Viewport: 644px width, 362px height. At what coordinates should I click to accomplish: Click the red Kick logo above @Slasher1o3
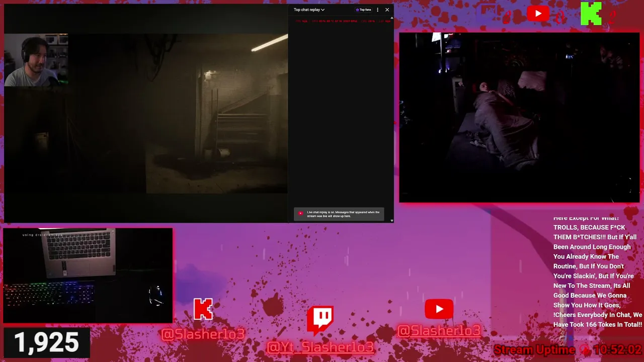click(203, 309)
